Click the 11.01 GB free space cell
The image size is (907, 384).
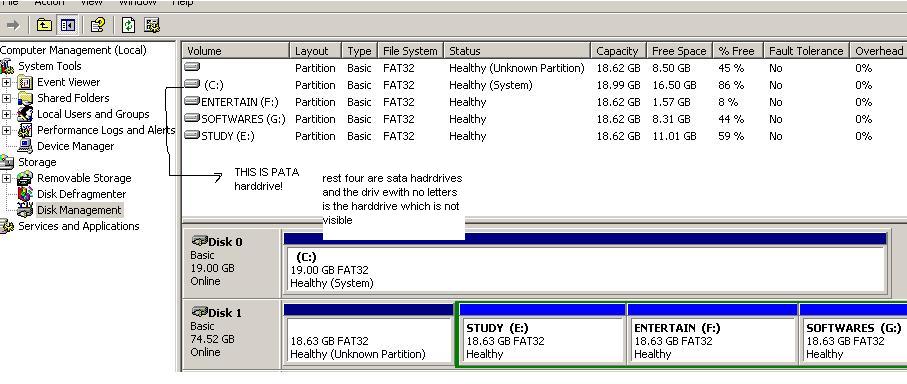pos(673,136)
